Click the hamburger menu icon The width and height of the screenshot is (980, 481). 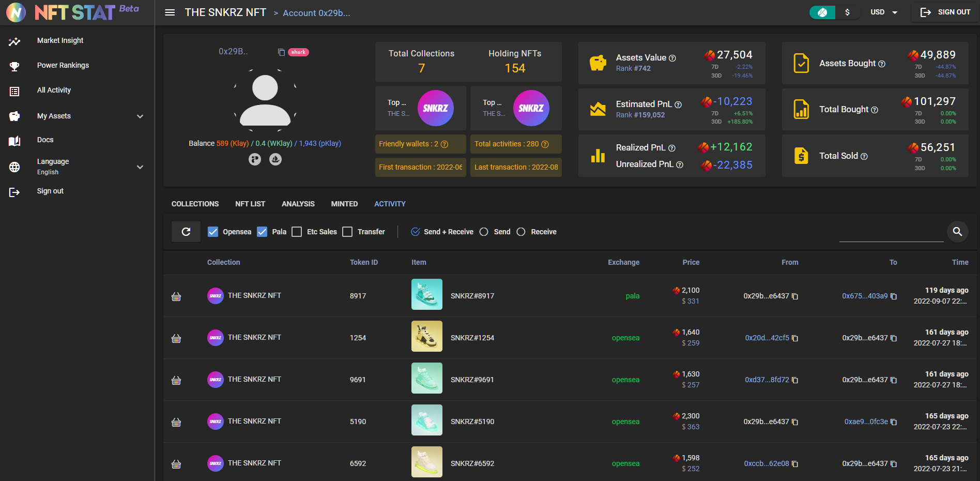[170, 12]
